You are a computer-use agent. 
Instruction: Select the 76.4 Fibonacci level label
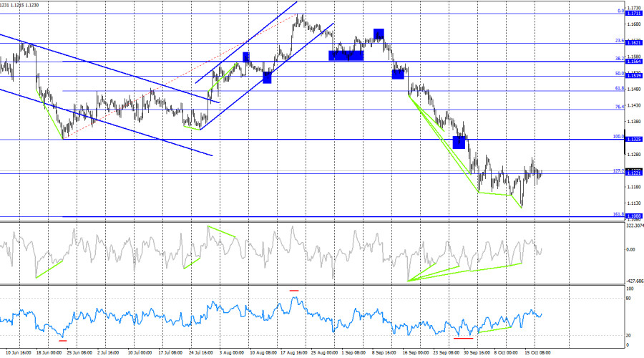pyautogui.click(x=620, y=107)
